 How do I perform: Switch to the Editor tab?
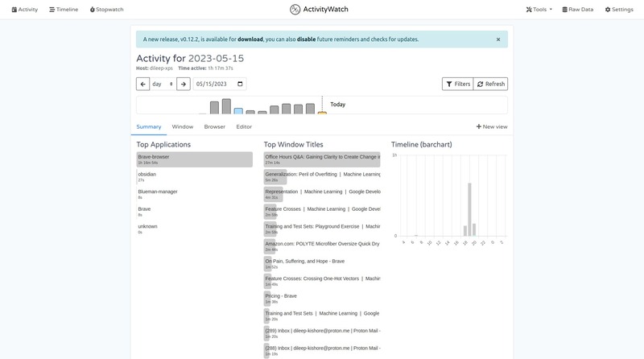[x=244, y=127]
